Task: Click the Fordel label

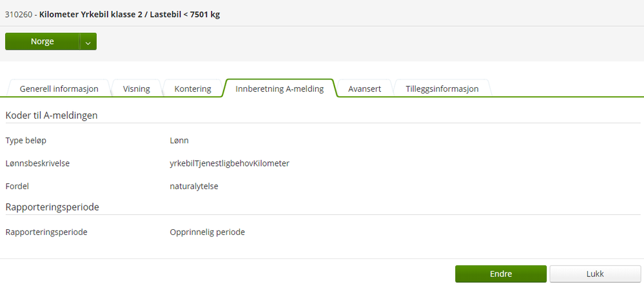Action: (17, 186)
